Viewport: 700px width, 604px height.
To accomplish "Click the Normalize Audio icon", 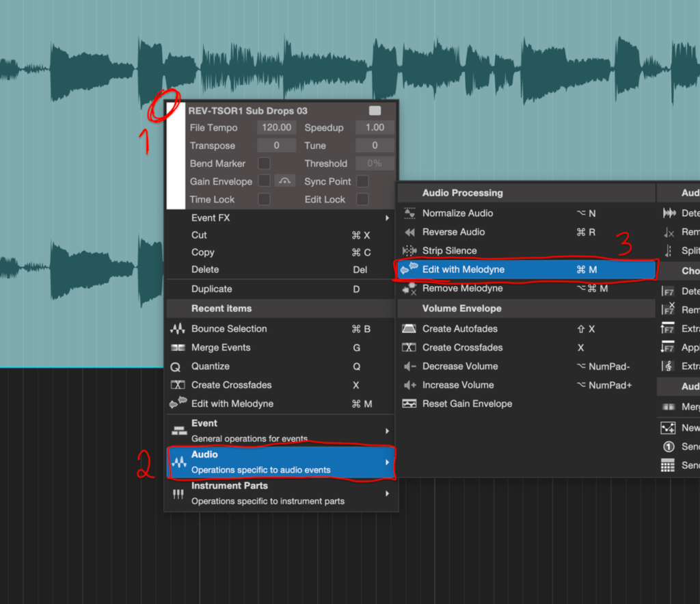I will (x=409, y=213).
